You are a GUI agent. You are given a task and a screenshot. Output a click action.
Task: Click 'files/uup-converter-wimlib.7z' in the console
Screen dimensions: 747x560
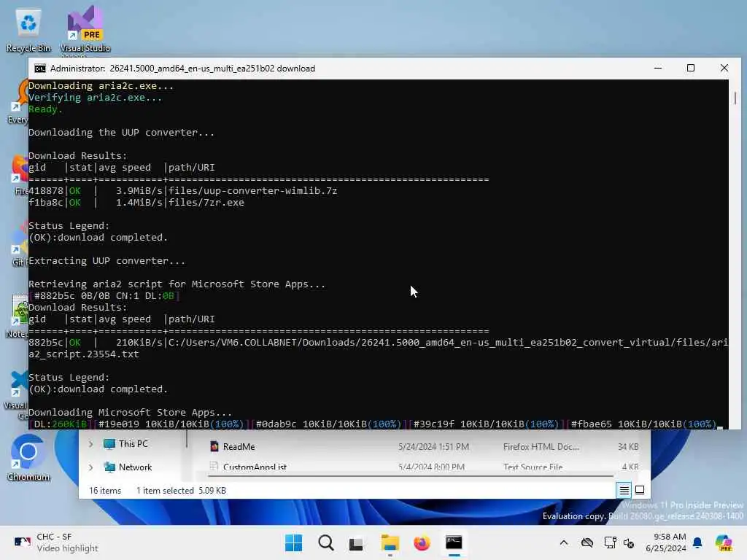[252, 191]
